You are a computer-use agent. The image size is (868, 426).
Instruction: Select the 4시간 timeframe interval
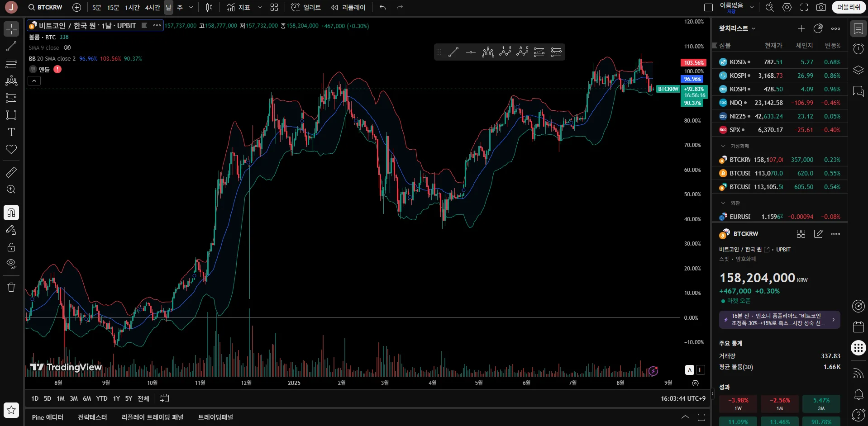[153, 7]
